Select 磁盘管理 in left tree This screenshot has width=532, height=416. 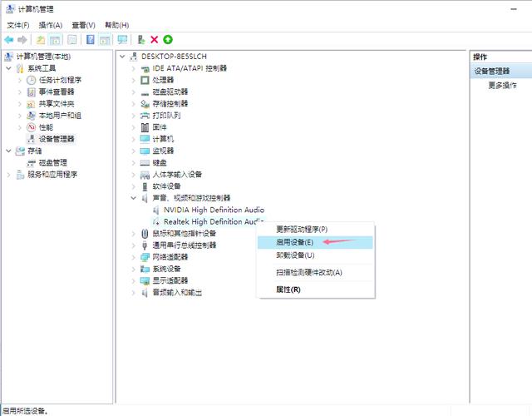point(53,163)
